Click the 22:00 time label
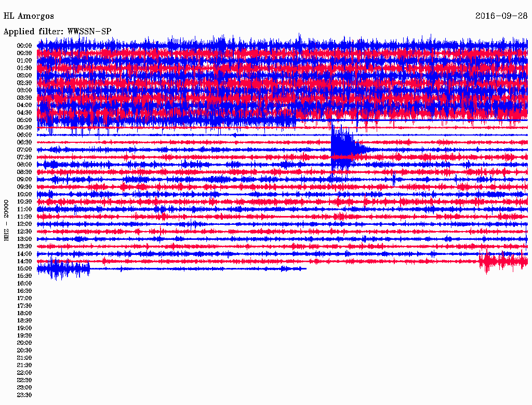Image resolution: width=532 pixels, height=405 pixels. (24, 373)
